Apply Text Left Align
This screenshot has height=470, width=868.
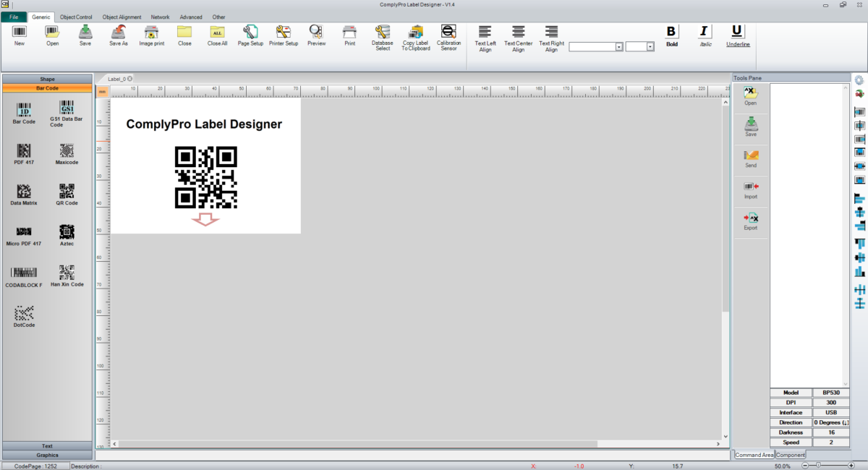(485, 38)
